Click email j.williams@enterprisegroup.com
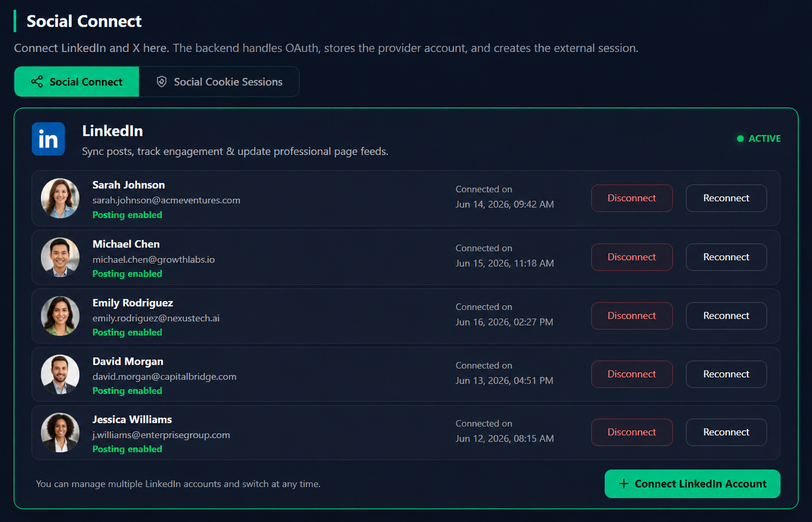 click(161, 435)
